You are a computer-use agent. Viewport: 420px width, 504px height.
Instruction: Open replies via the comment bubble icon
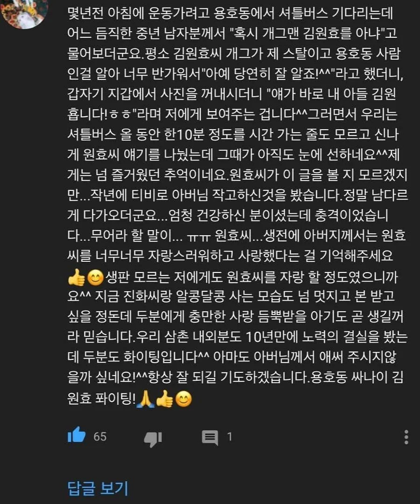coord(210,437)
